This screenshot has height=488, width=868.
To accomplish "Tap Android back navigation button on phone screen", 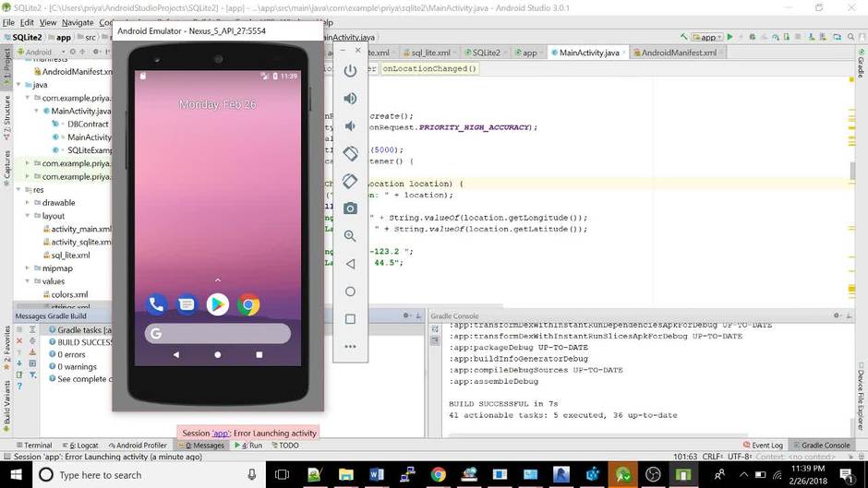I will coord(176,354).
